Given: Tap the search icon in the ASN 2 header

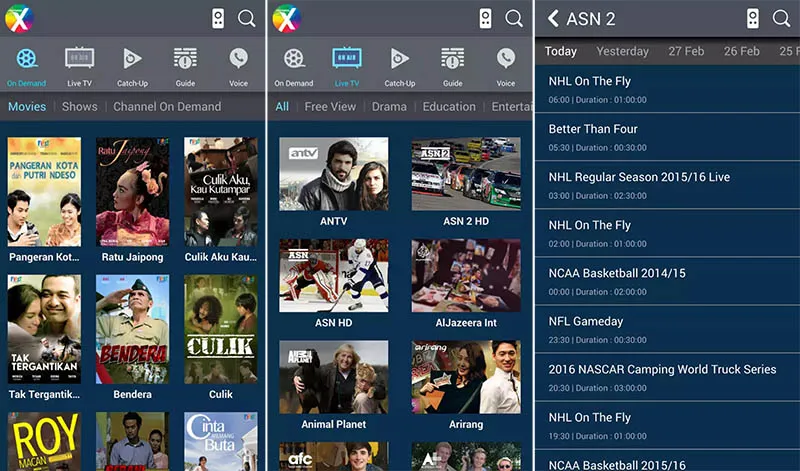Looking at the screenshot, I should (x=781, y=19).
